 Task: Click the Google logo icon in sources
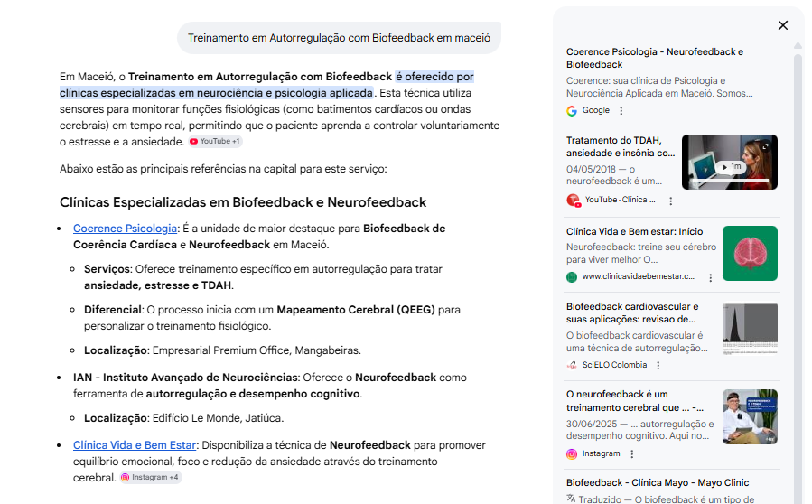click(x=572, y=111)
